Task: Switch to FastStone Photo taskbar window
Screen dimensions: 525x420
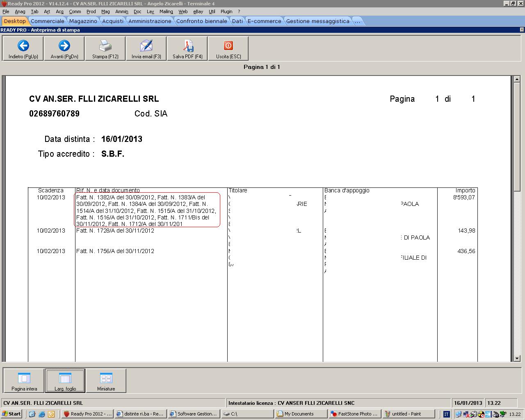Action: point(354,414)
